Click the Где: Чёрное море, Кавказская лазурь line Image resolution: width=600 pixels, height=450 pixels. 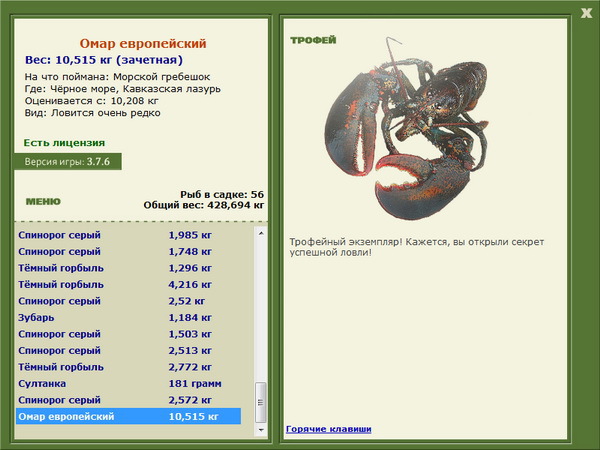(122, 89)
